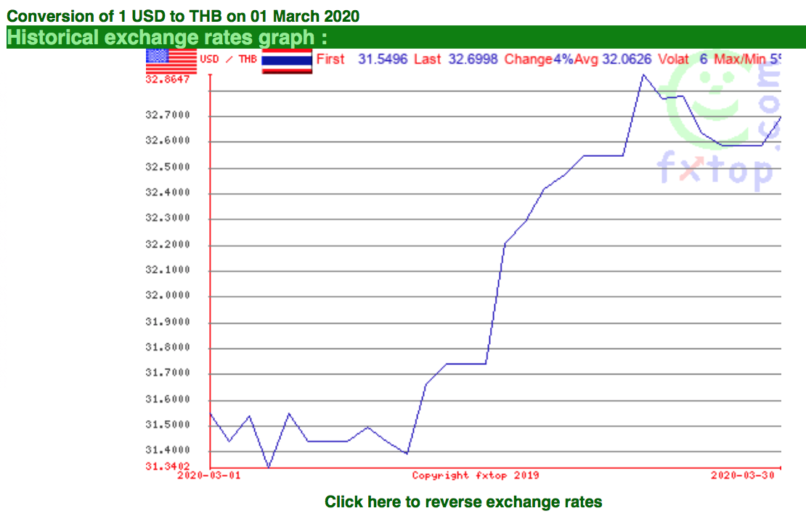Click the United States flag icon

(x=171, y=61)
